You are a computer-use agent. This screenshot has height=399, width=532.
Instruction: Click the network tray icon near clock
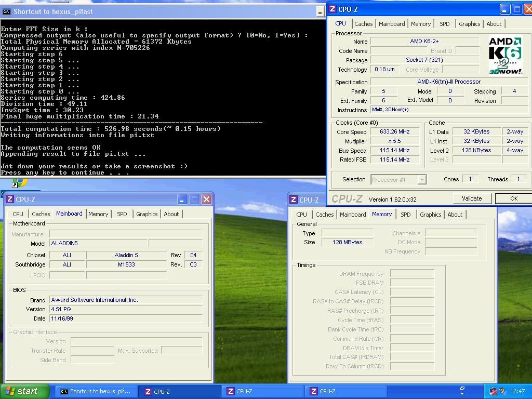494,391
